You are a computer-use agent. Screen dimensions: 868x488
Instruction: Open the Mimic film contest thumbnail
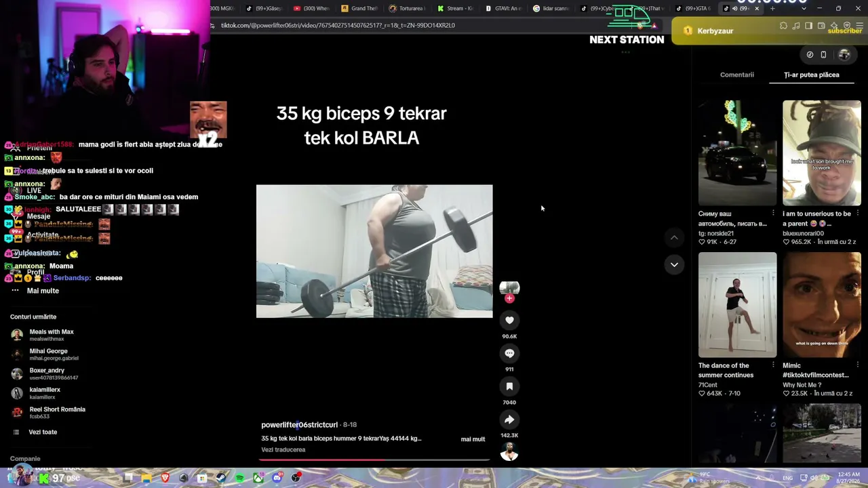pyautogui.click(x=822, y=305)
